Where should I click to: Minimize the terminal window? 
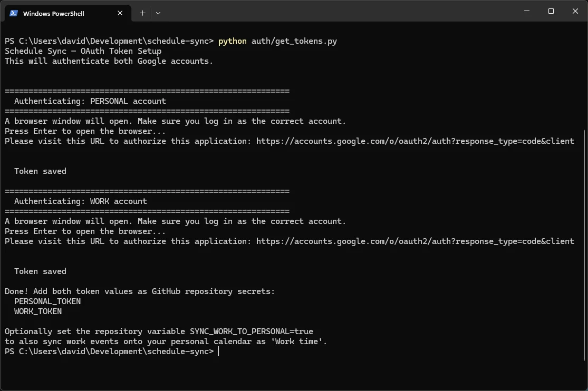pos(526,11)
